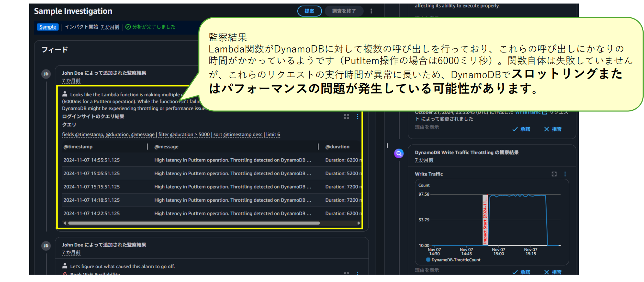Click the purple magnifier observation icon
The height and width of the screenshot is (282, 644).
tap(399, 153)
